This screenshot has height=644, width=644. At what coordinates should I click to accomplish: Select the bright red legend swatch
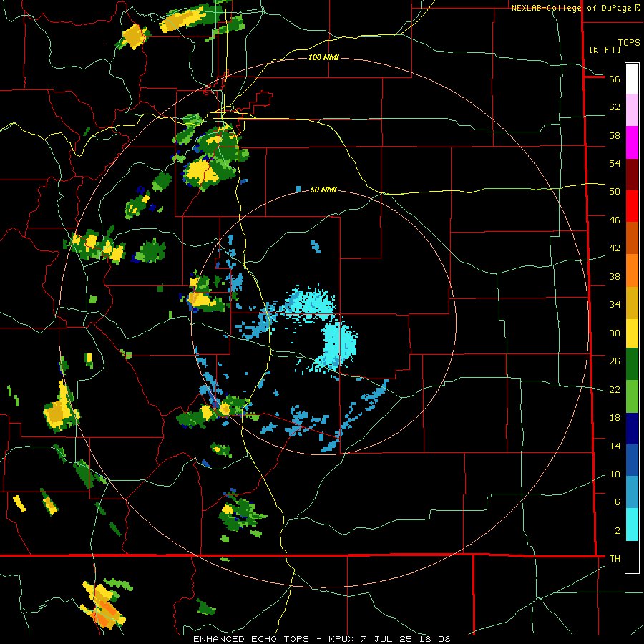click(x=632, y=206)
